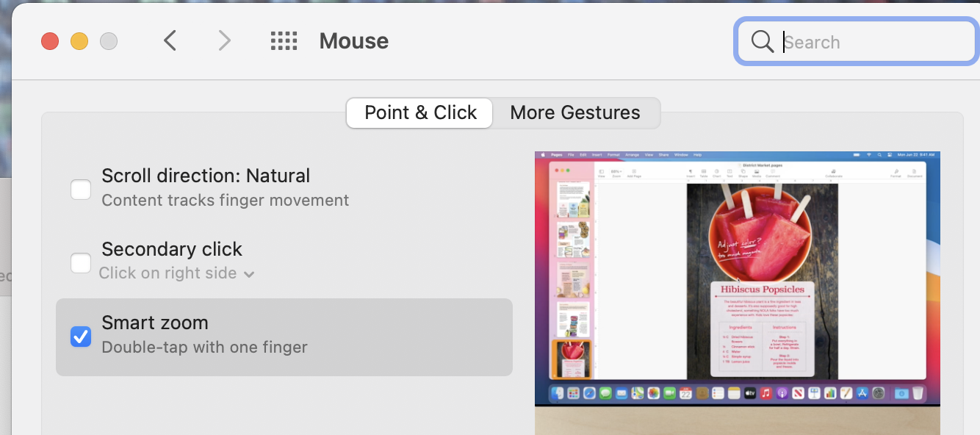
Task: Disable Smart zoom
Action: 81,337
